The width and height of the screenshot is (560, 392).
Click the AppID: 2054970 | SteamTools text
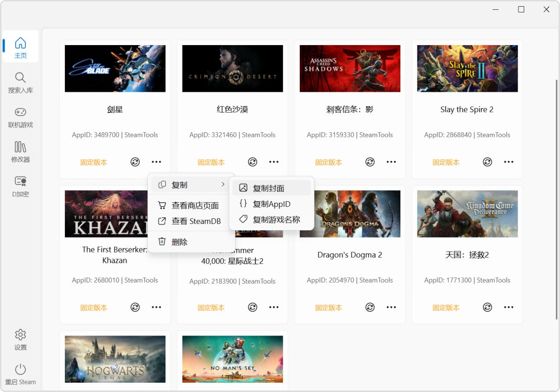[350, 280]
